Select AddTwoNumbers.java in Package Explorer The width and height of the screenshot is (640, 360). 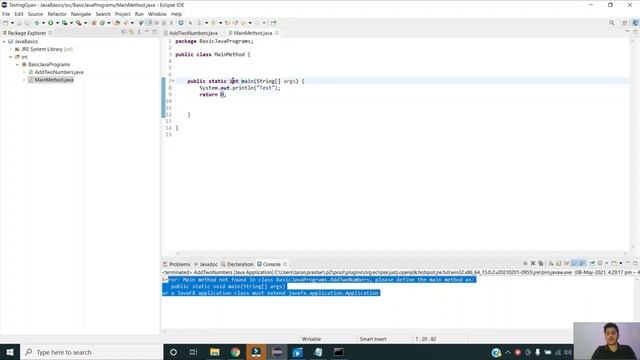59,72
